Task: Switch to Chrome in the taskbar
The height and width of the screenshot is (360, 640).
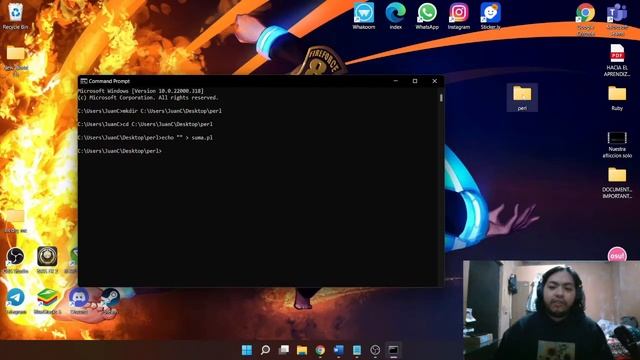Action: [320, 350]
